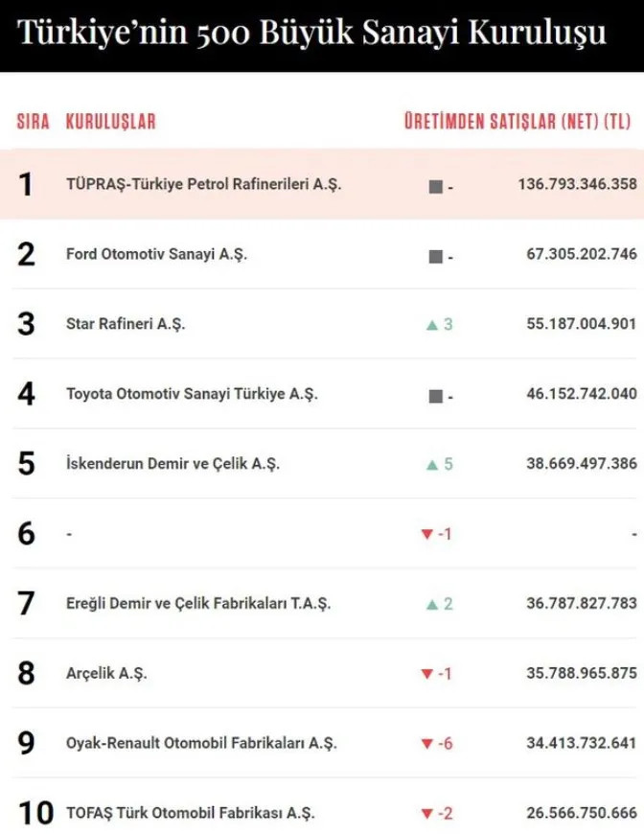This screenshot has width=644, height=834.
Task: Click Arçelik sales figure 35.788.965.875
Action: pos(582,675)
